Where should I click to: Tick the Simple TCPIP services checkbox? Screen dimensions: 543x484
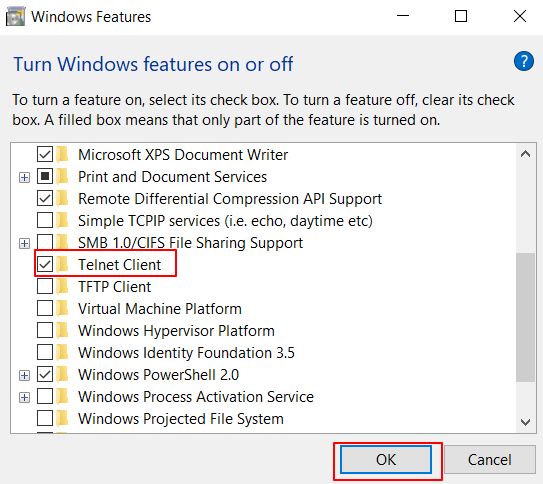click(x=45, y=220)
